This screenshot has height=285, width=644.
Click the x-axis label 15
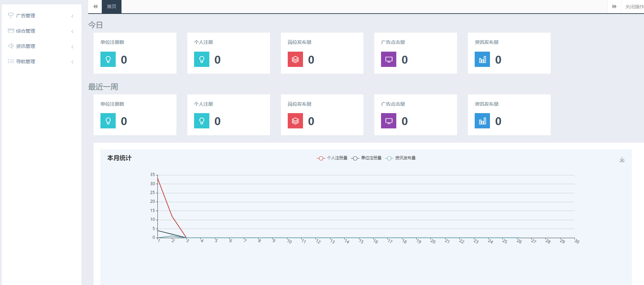pyautogui.click(x=361, y=242)
